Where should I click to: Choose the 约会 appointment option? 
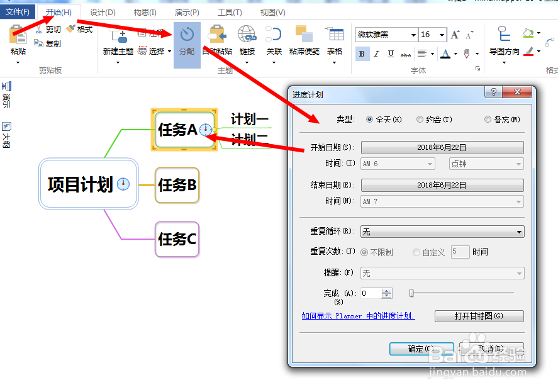click(420, 119)
